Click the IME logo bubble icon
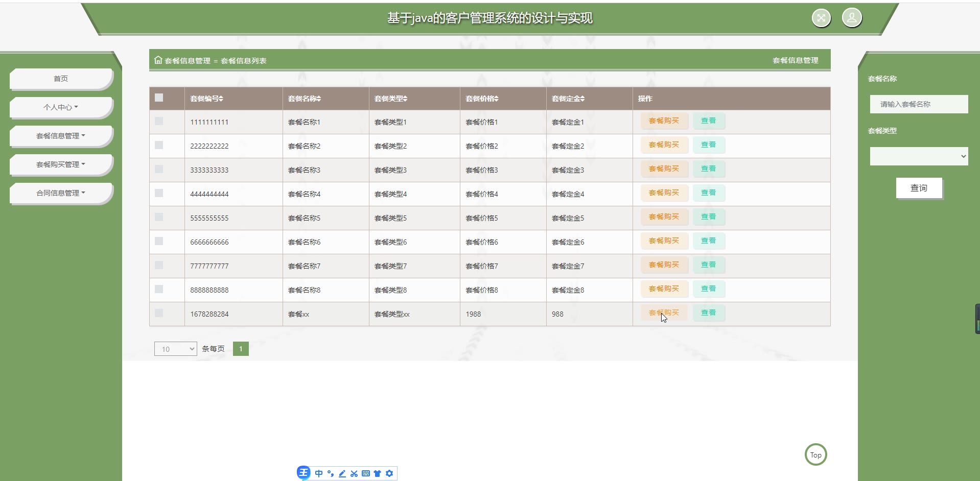Image resolution: width=980 pixels, height=481 pixels. click(304, 473)
